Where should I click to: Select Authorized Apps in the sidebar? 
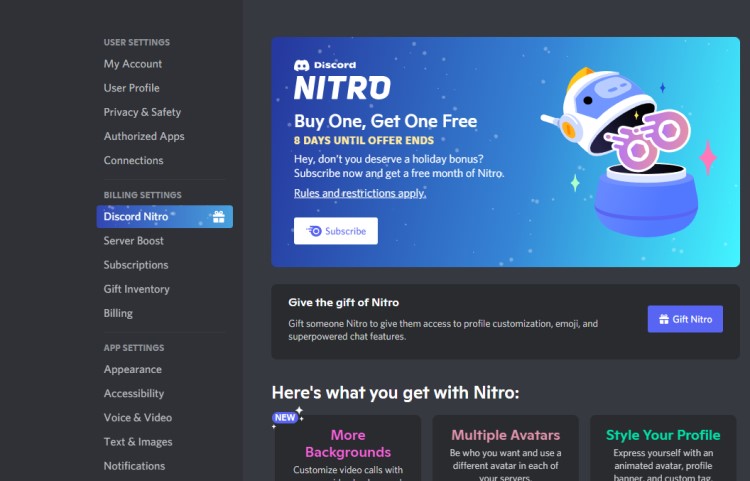[144, 136]
